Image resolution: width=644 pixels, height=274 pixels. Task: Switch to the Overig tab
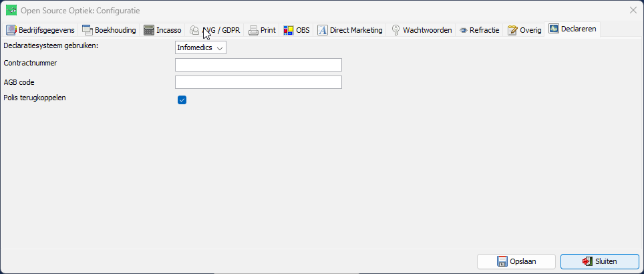524,30
